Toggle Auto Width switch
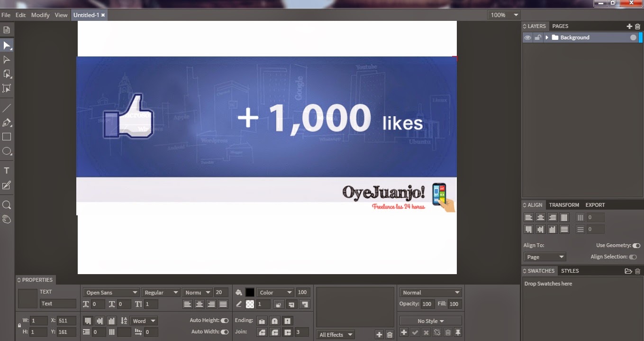This screenshot has height=341, width=644. (x=225, y=332)
